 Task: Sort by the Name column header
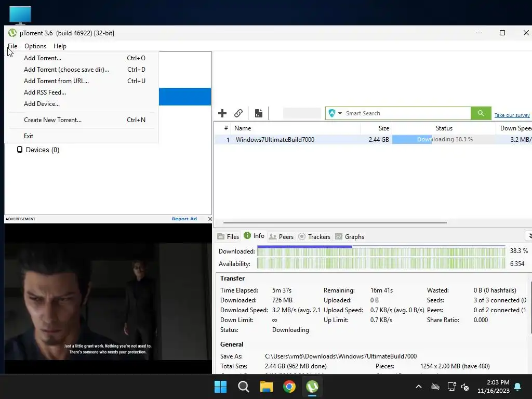click(x=296, y=128)
